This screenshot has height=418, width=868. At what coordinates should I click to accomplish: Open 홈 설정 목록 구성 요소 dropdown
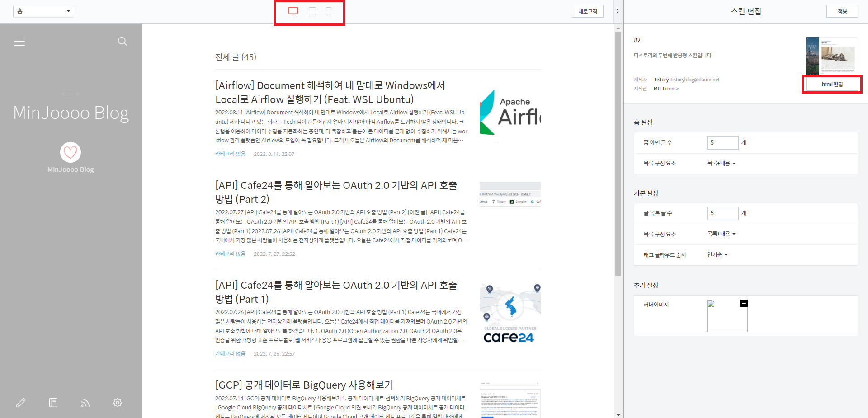point(721,163)
